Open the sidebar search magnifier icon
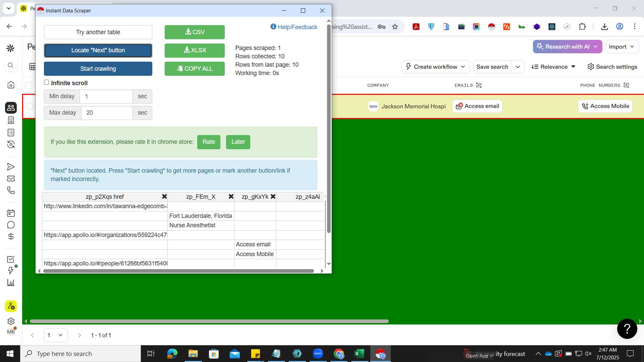 (x=10, y=65)
